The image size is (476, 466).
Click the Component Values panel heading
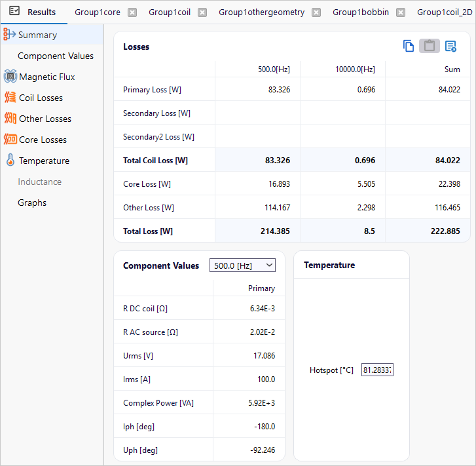click(x=161, y=265)
